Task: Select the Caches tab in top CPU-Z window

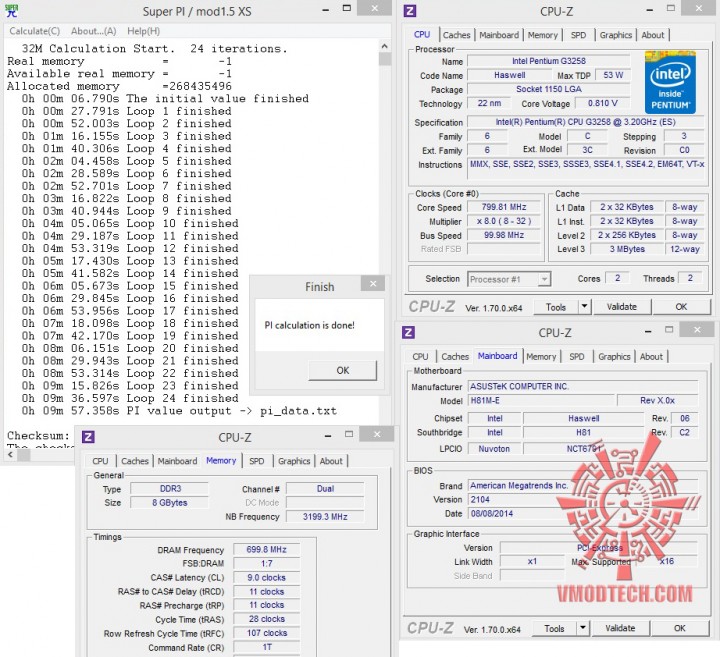Action: 456,35
